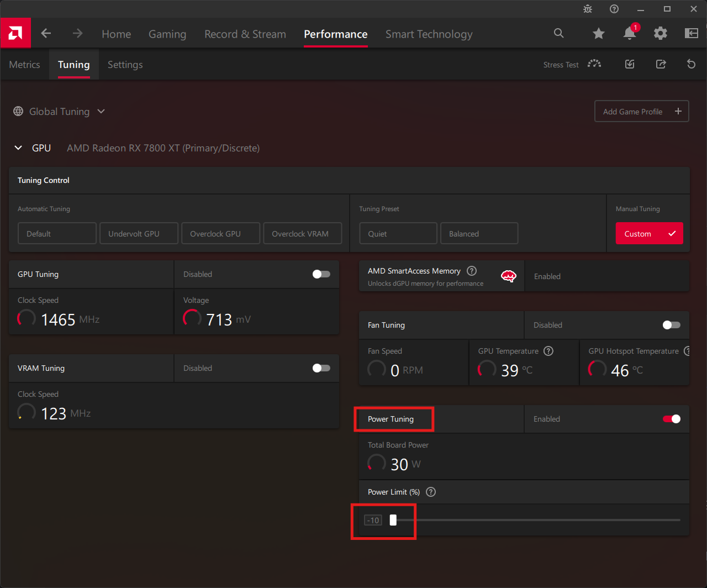Click the Power Limit slider handle
Screen dimensions: 707x588
[x=393, y=519]
